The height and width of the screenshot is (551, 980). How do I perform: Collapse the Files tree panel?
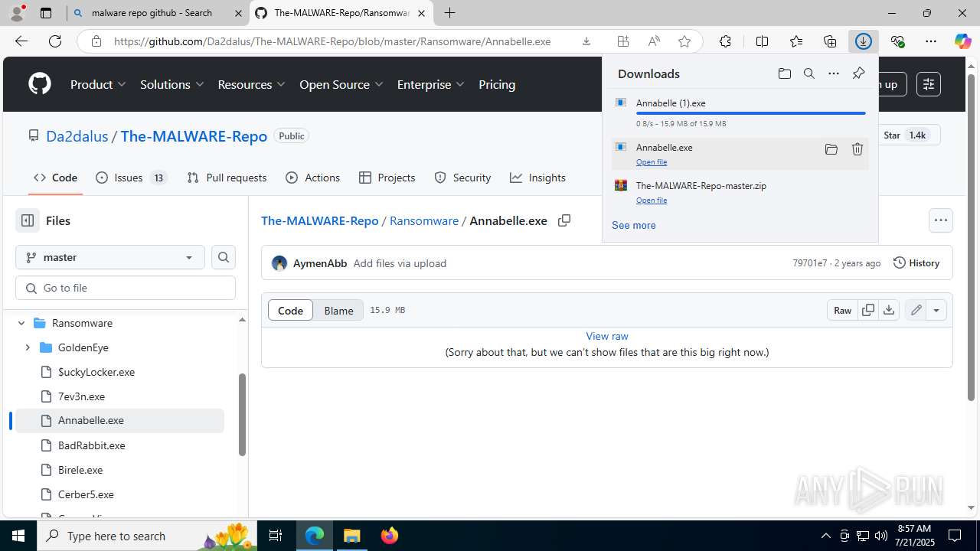coord(28,220)
